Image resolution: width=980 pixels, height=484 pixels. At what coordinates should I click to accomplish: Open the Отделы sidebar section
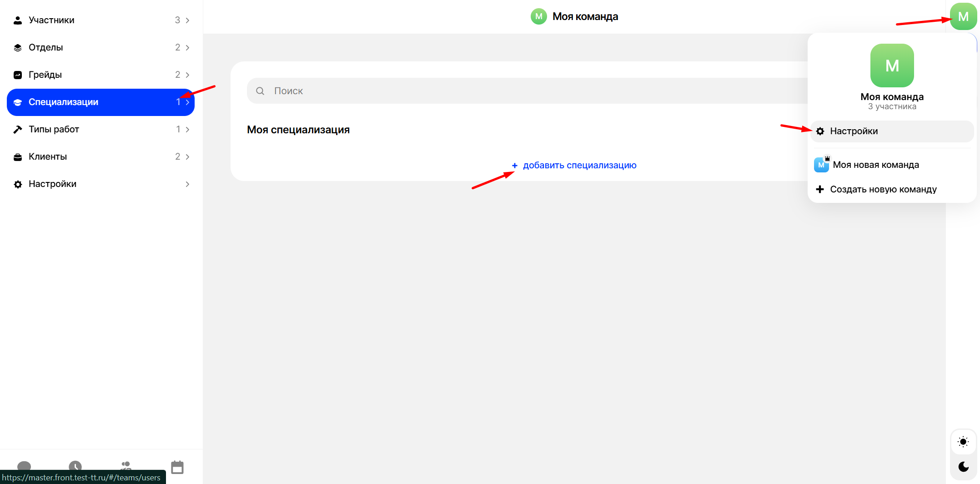pos(45,48)
